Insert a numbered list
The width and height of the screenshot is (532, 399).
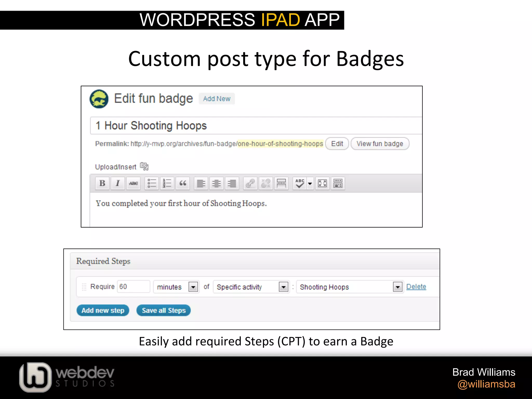click(x=167, y=183)
